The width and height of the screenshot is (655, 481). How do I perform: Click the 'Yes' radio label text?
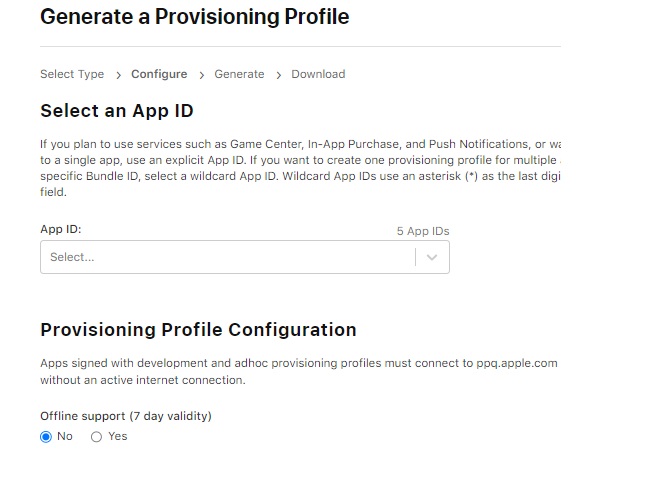(x=118, y=437)
